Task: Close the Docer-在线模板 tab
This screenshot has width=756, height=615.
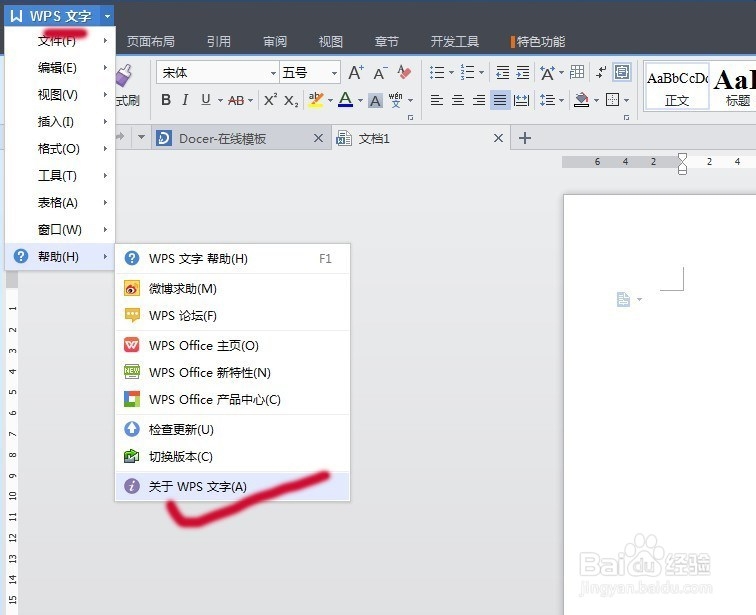Action: coord(318,138)
